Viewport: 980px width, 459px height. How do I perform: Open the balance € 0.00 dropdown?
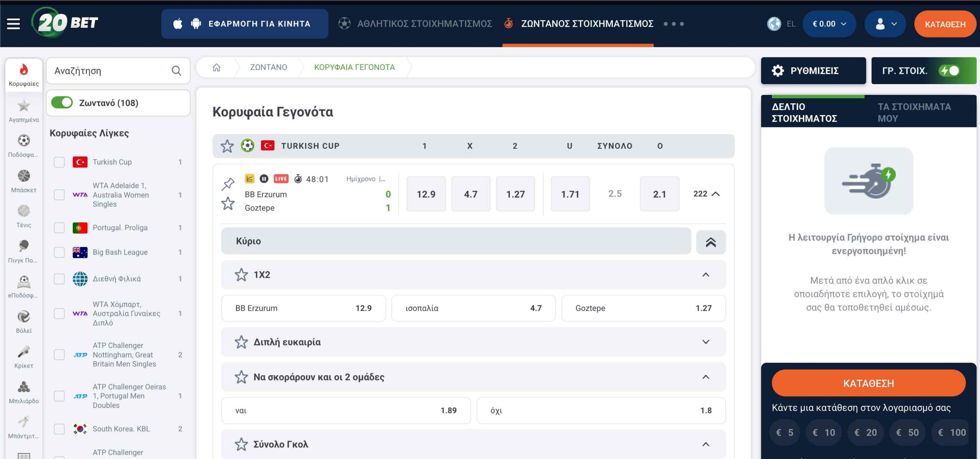829,24
